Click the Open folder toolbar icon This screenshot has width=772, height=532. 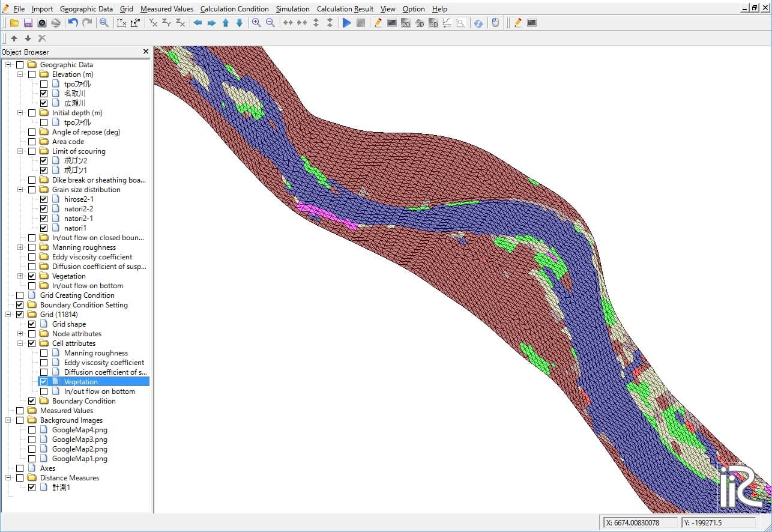pos(14,23)
